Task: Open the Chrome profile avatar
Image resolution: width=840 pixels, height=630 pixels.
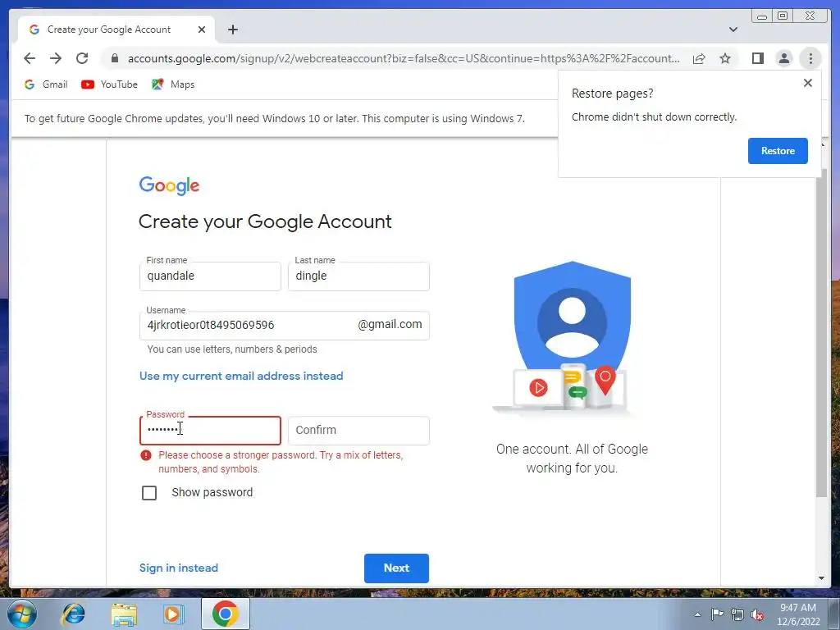Action: click(x=783, y=58)
